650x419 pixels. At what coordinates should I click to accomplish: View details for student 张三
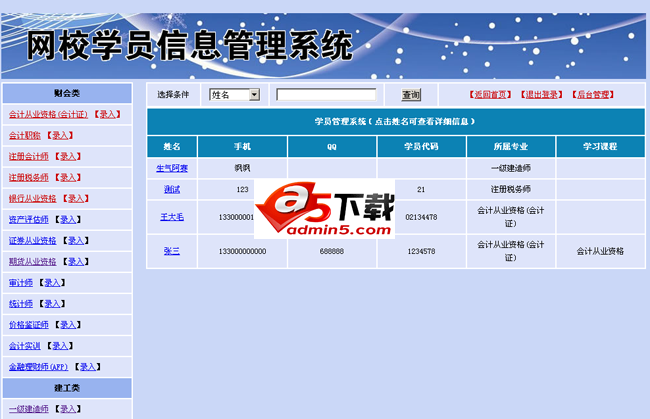172,251
